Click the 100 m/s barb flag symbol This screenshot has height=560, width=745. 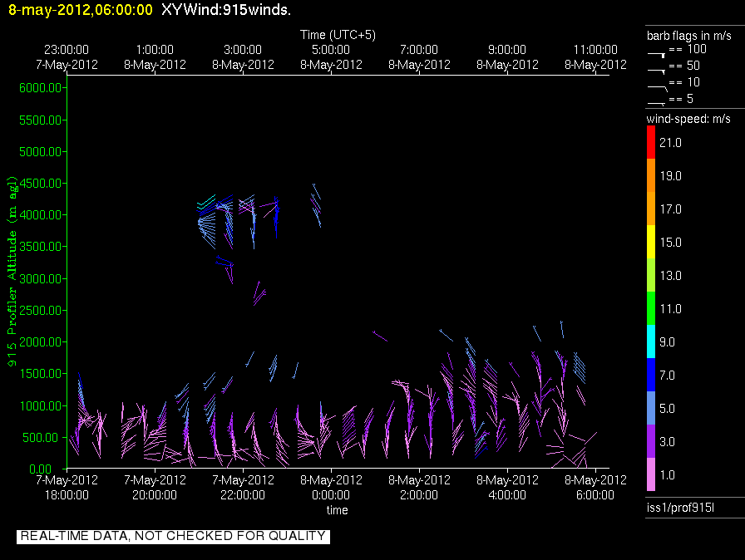pyautogui.click(x=656, y=55)
